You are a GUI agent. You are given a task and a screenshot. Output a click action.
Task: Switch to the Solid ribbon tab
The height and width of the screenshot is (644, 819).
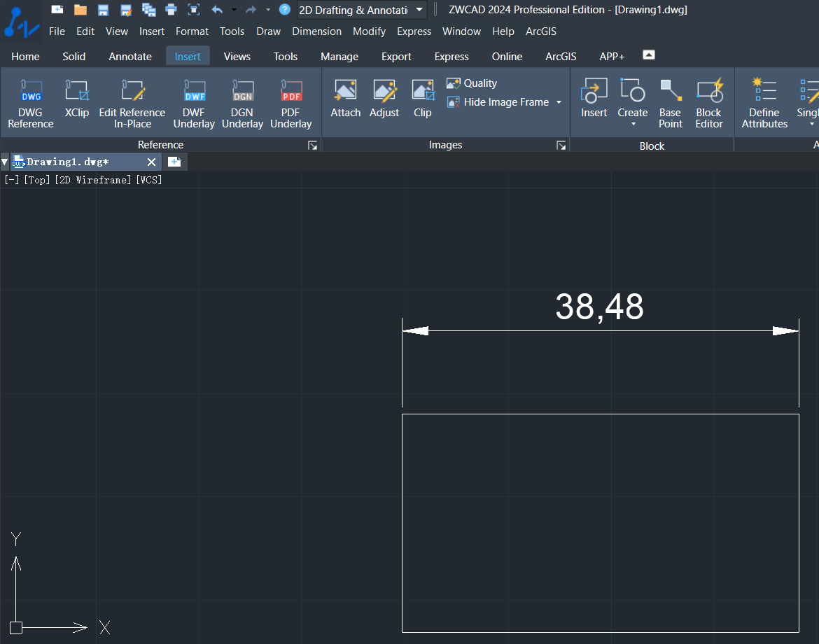(74, 57)
